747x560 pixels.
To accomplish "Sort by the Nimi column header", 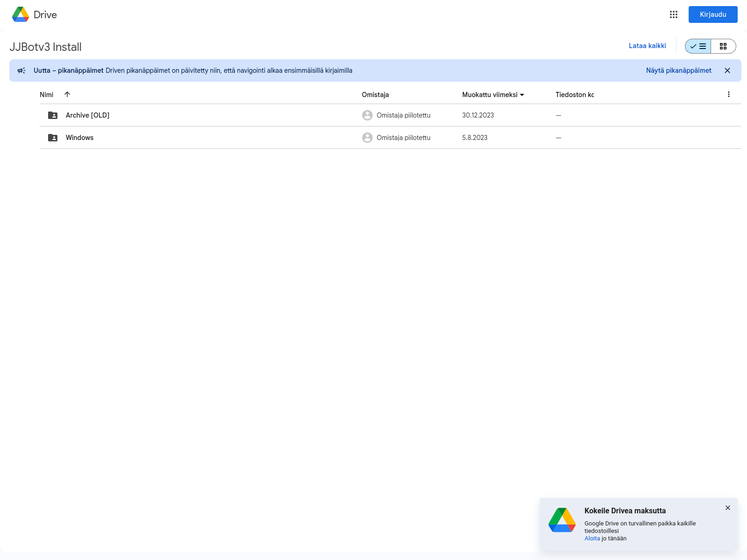I will [47, 95].
